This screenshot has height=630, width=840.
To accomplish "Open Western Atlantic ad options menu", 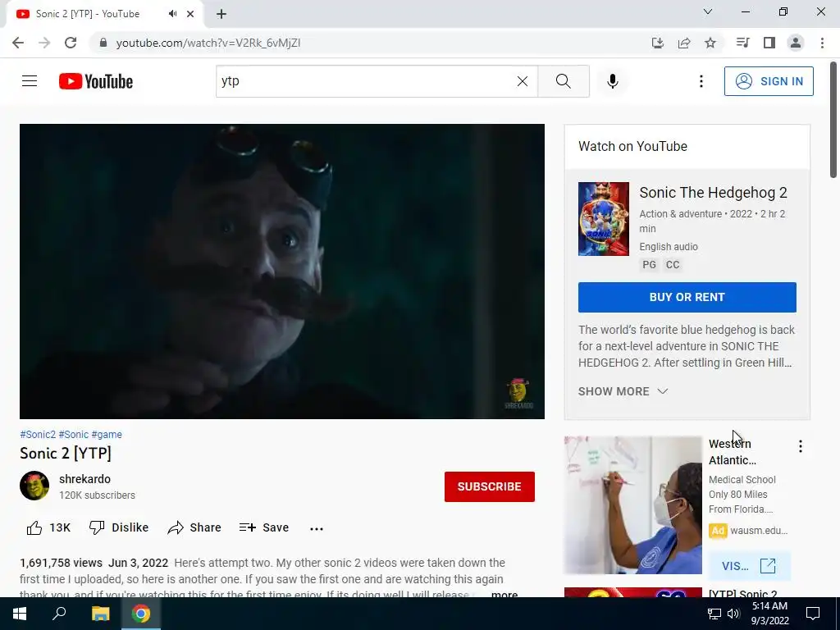I will (x=800, y=446).
